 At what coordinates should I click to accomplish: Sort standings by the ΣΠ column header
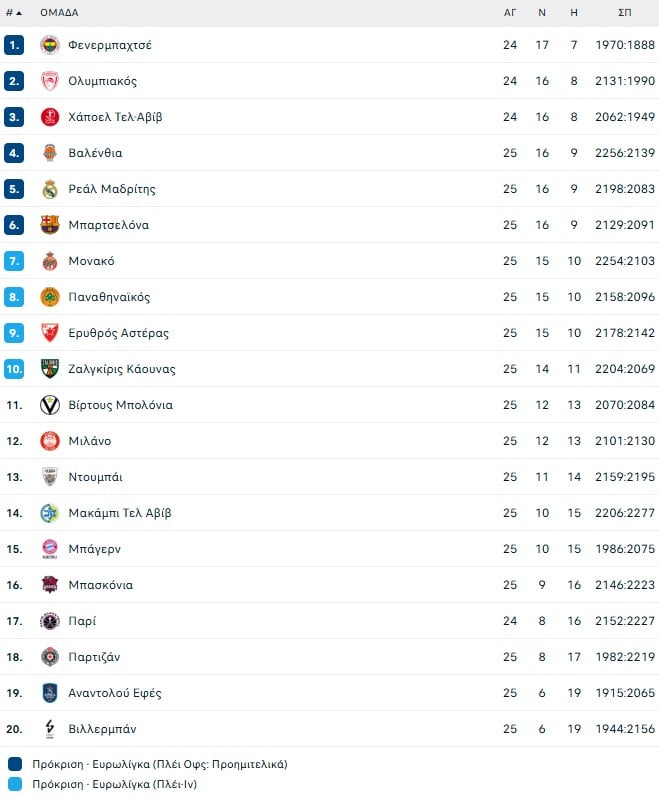coord(625,13)
